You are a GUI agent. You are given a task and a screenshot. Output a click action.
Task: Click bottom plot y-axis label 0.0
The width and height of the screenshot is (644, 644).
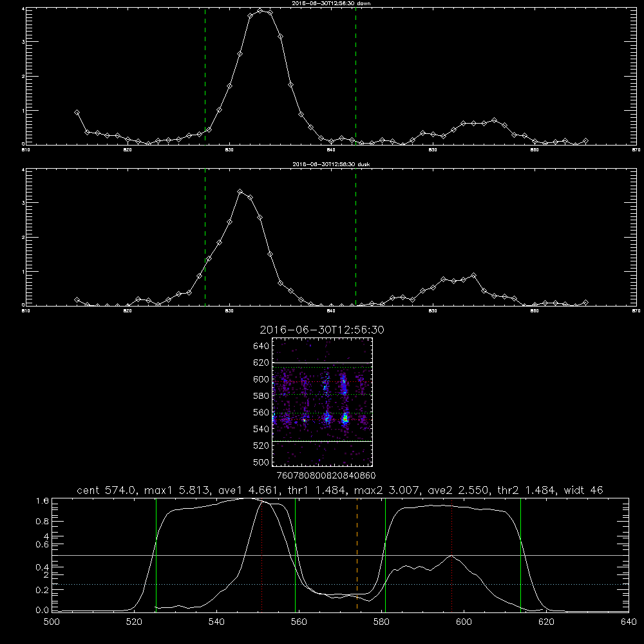pyautogui.click(x=43, y=611)
